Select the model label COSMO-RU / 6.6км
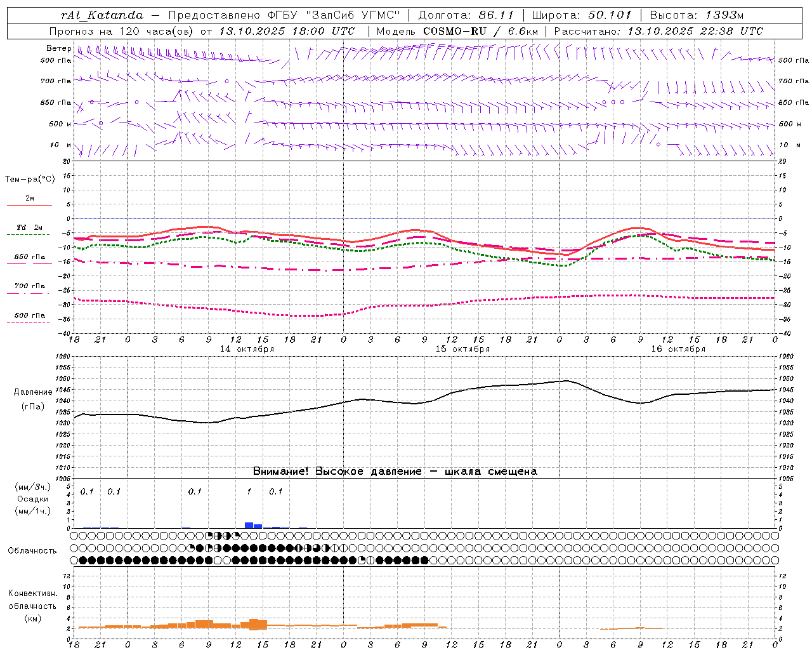This screenshot has height=650, width=812. (x=480, y=31)
